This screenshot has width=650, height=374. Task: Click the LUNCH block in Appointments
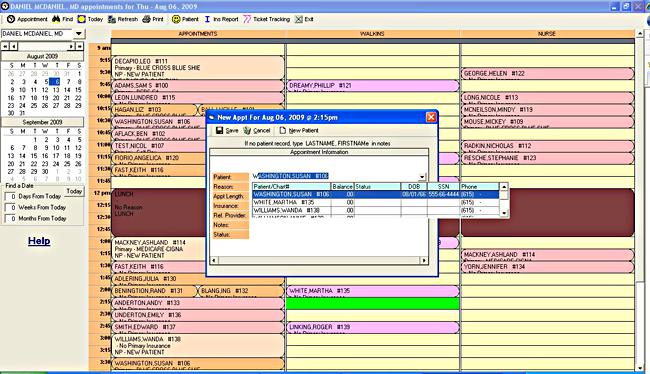(159, 213)
